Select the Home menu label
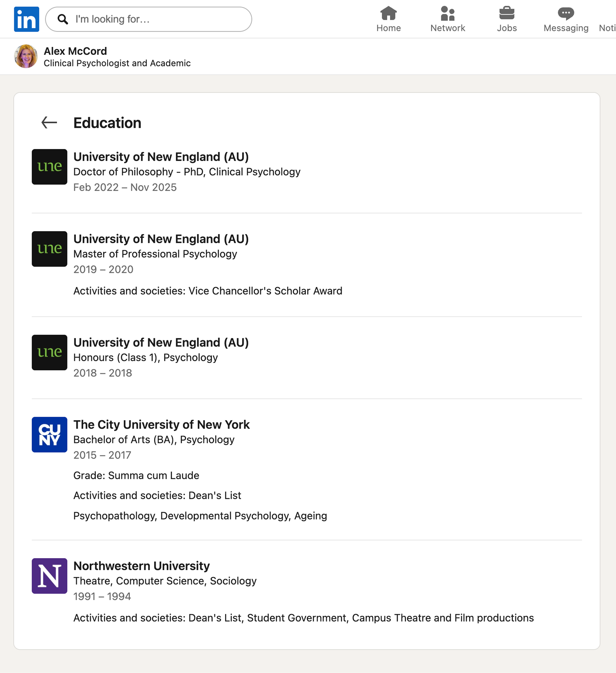Image resolution: width=616 pixels, height=673 pixels. [388, 28]
